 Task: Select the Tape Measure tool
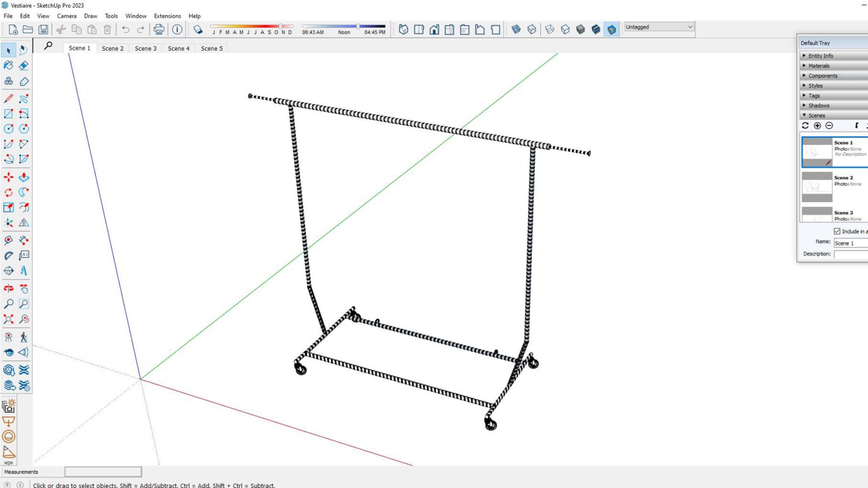coord(9,240)
